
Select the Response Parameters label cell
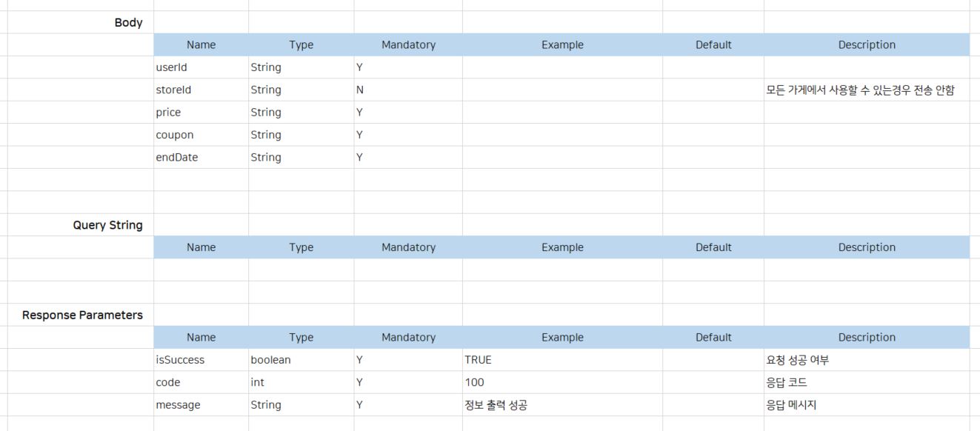tap(82, 315)
